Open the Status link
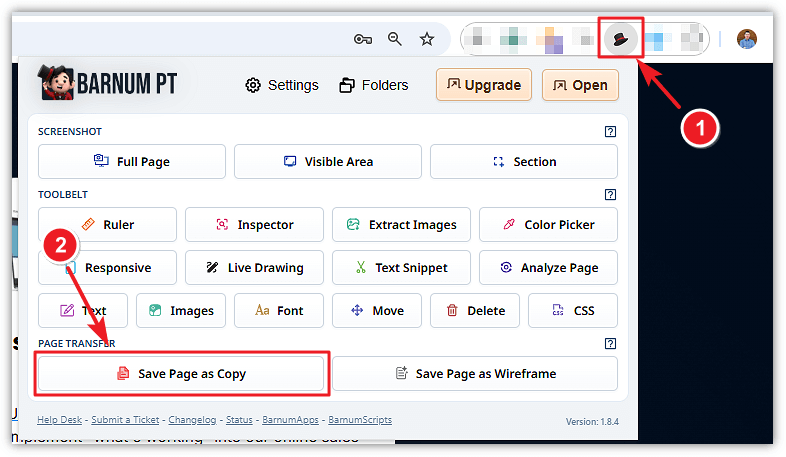Viewport: 786px width, 457px height. (239, 420)
